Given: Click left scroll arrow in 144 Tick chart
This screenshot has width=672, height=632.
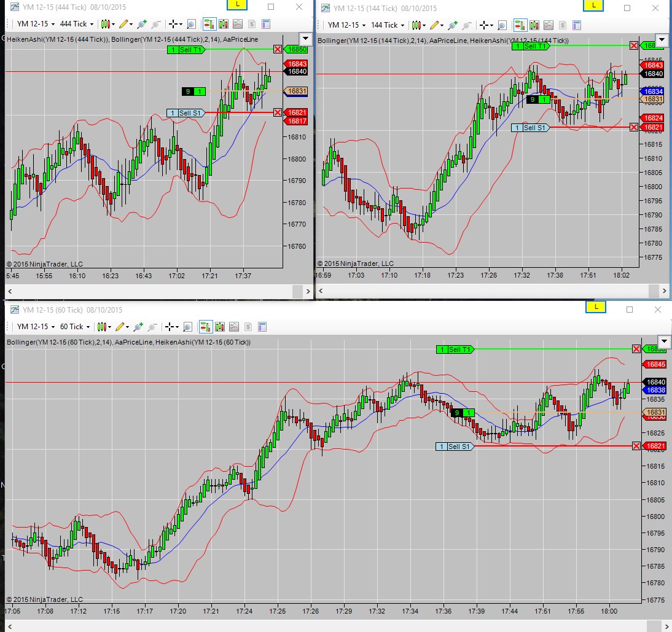Looking at the screenshot, I should 321,291.
